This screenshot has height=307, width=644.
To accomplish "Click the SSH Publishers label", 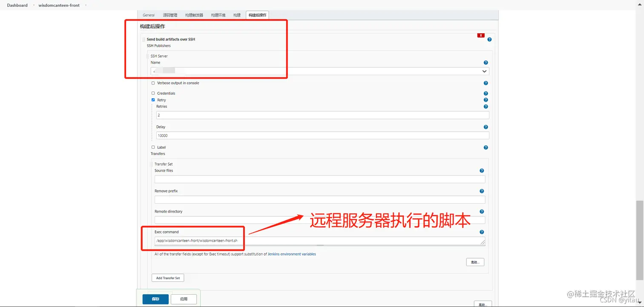I will pyautogui.click(x=159, y=46).
